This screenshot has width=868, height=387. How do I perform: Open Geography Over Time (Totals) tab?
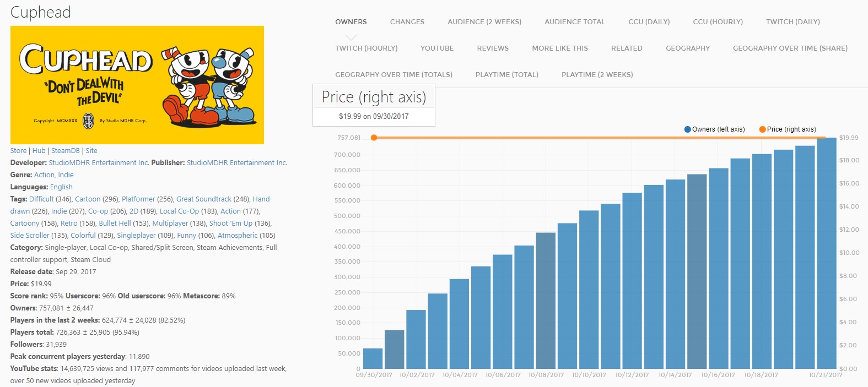click(394, 75)
